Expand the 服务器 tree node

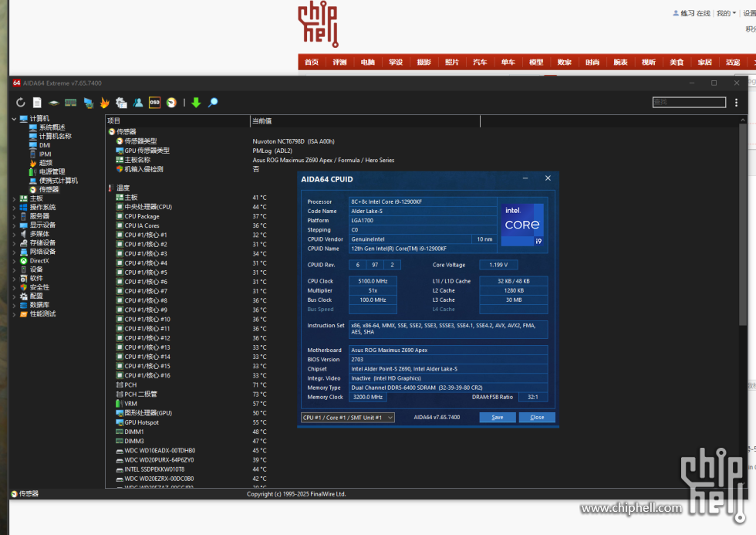tap(14, 217)
